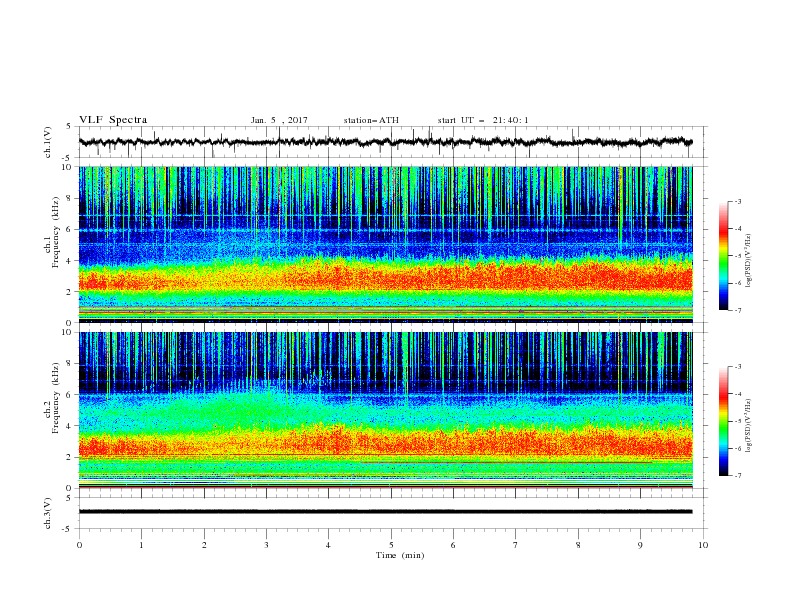The height and width of the screenshot is (612, 792).
Task: Click the ch.3(V) axis "-5" tick label
Action: click(x=68, y=529)
